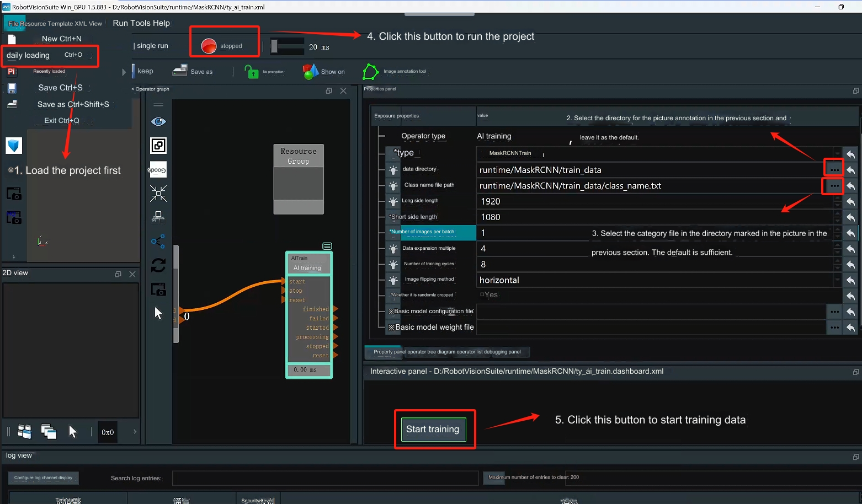Reset the Long side length value with its arrow

tap(850, 202)
